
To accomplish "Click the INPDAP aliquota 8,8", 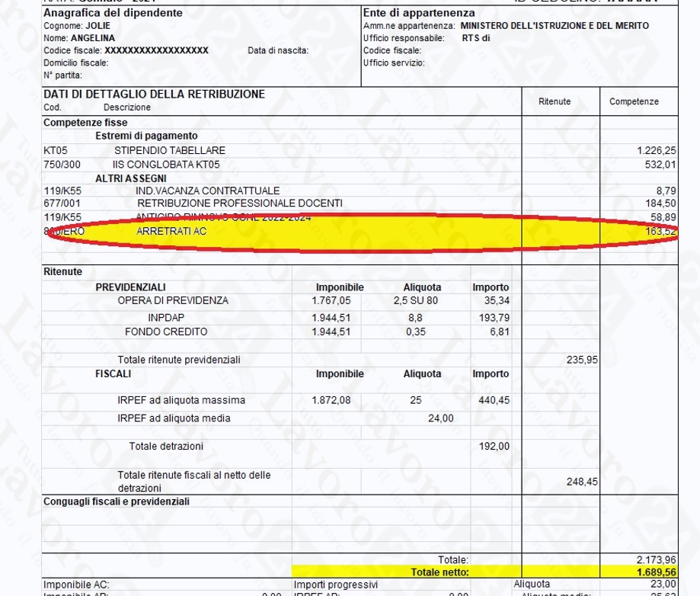I will click(x=415, y=318).
